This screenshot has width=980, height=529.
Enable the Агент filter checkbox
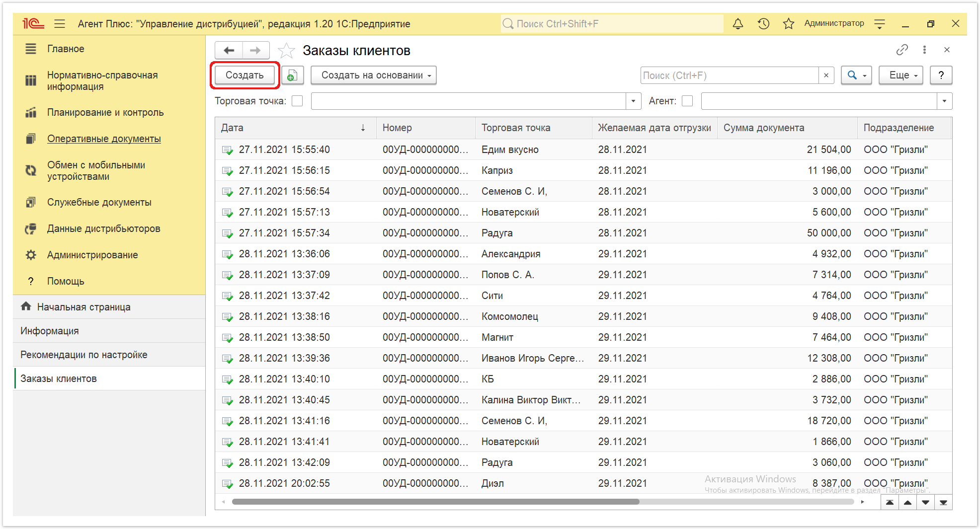(x=687, y=101)
